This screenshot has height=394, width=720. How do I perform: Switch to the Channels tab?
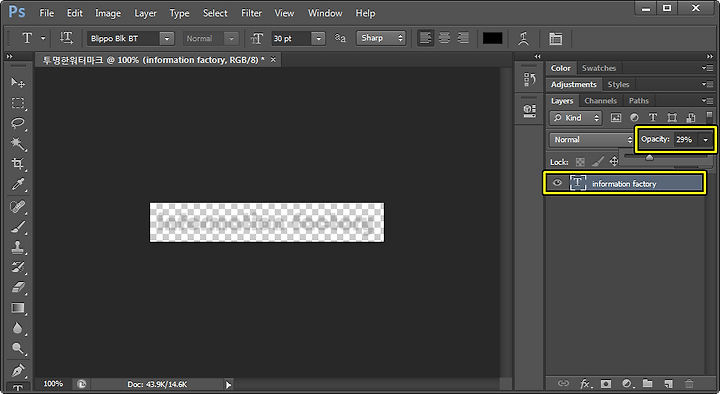(600, 101)
